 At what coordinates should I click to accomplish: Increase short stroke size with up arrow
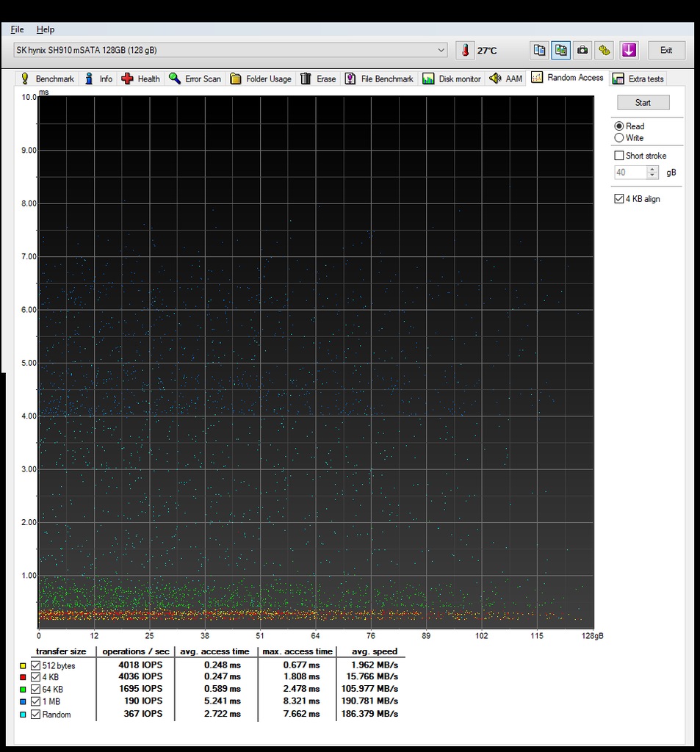[x=652, y=170]
